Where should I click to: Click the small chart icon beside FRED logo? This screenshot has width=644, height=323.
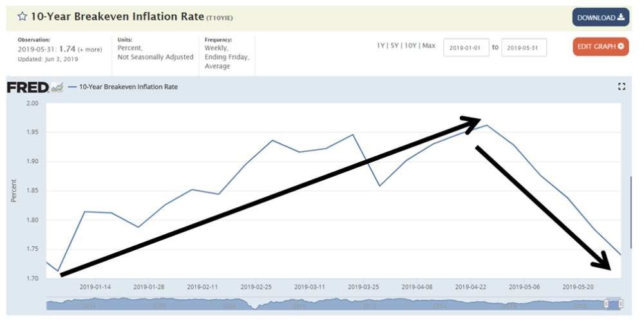[57, 88]
